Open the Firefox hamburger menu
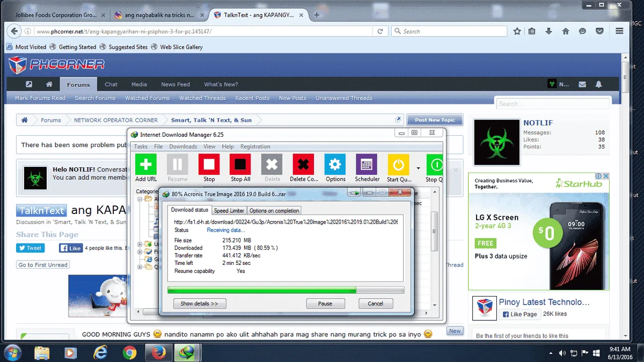644x362 pixels. (x=619, y=32)
